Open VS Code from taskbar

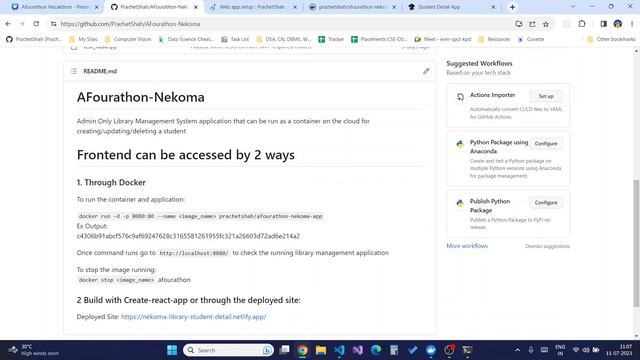click(339, 350)
